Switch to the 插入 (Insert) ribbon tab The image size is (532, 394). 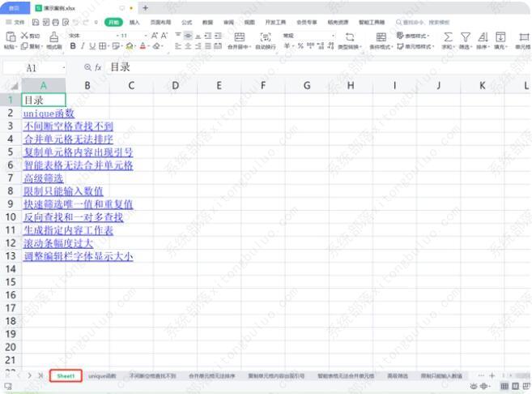tap(134, 23)
